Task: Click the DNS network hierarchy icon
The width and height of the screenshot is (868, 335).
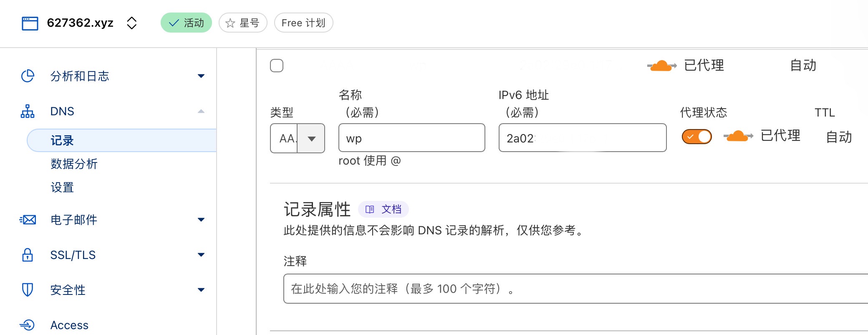Action: tap(28, 112)
